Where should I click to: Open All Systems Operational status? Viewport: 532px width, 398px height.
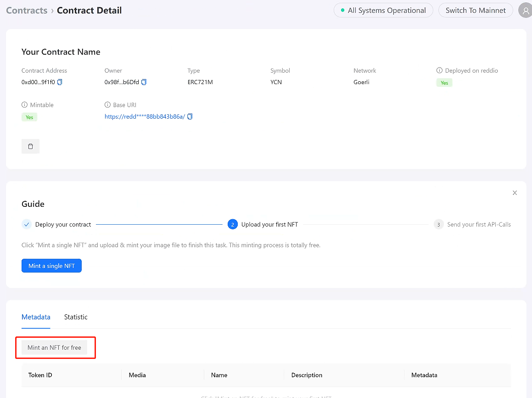click(x=383, y=10)
